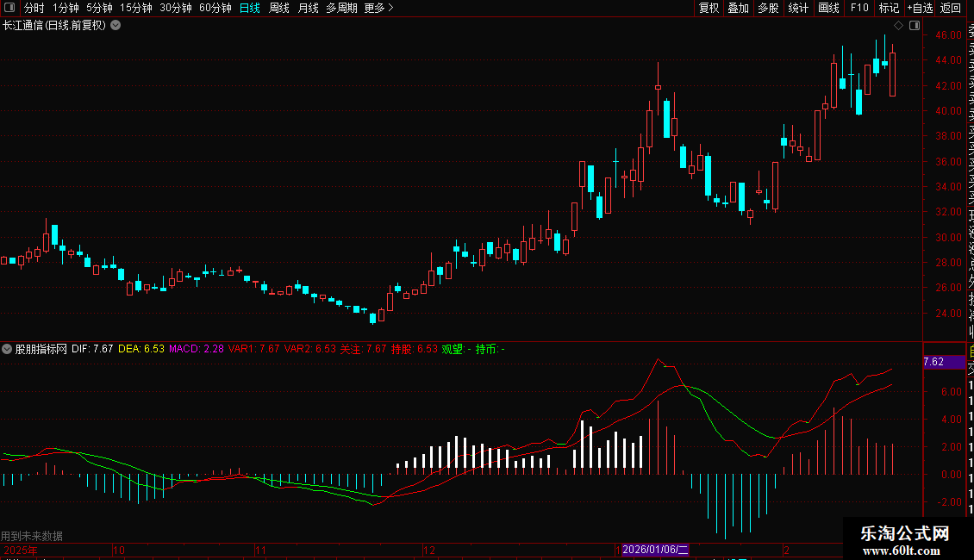This screenshot has height=560, width=974.
Task: Expand 更多 period options
Action: click(x=379, y=8)
